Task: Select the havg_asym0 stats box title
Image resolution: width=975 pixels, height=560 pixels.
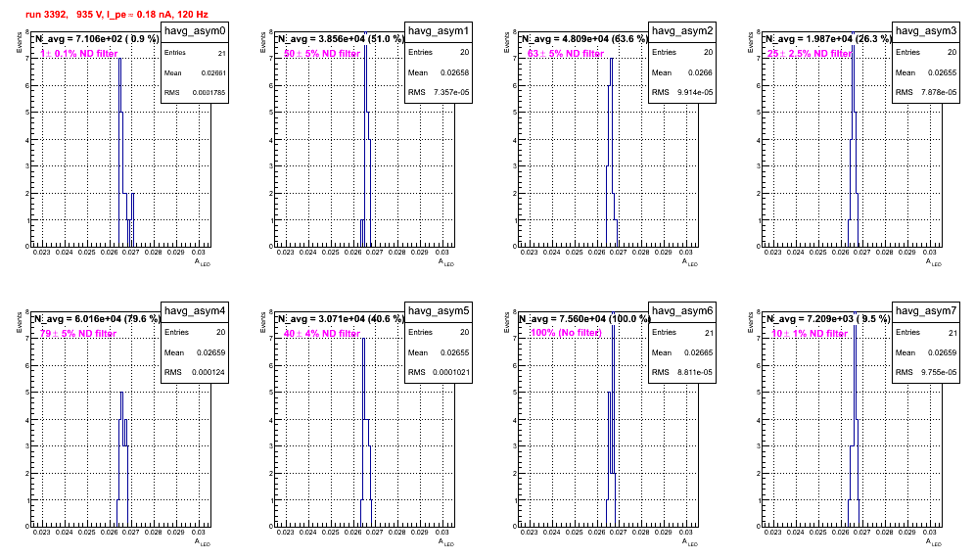Action: (x=195, y=31)
